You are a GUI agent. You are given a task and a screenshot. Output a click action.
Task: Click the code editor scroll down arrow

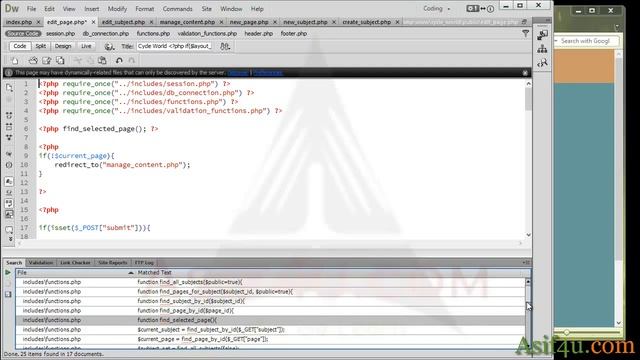click(529, 235)
